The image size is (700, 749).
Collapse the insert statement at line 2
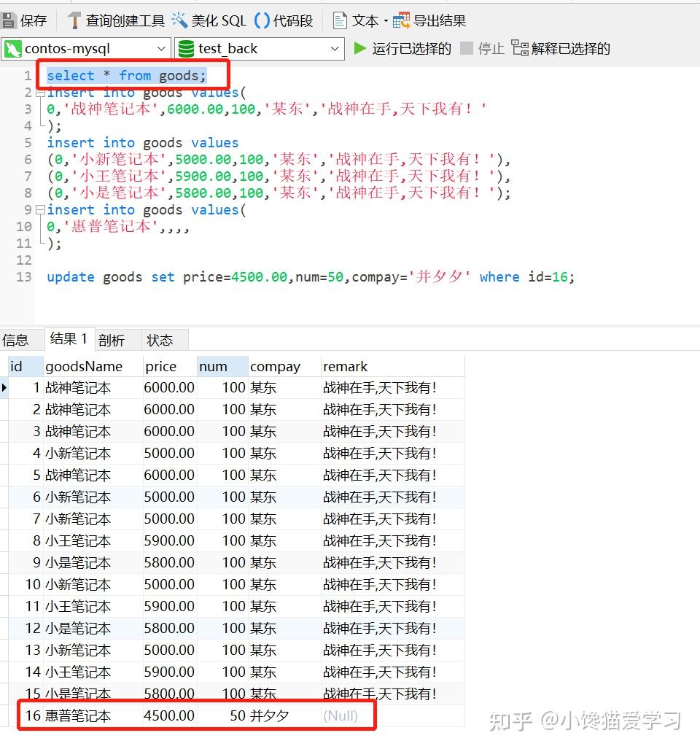coord(41,92)
